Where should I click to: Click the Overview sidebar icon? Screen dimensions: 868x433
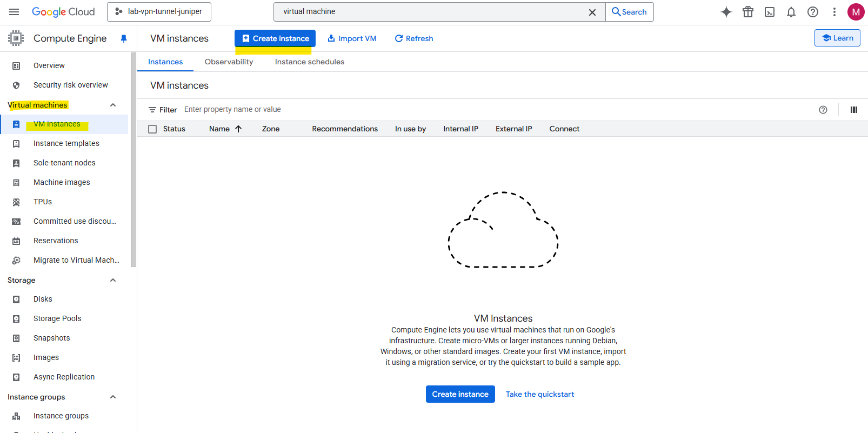[16, 65]
